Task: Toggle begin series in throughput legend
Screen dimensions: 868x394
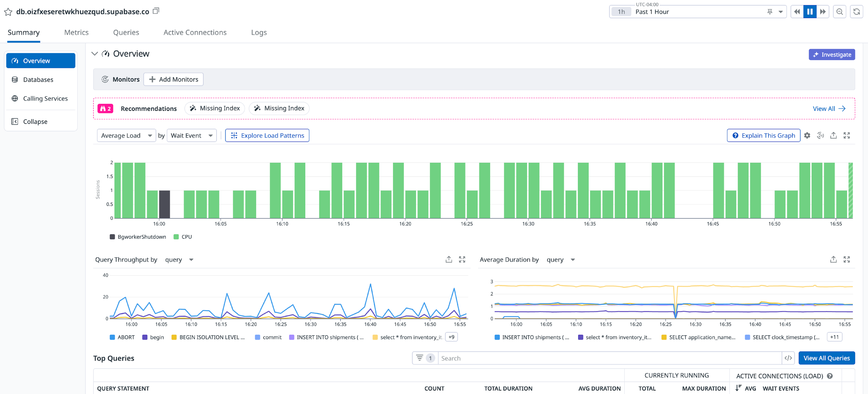Action: [153, 337]
